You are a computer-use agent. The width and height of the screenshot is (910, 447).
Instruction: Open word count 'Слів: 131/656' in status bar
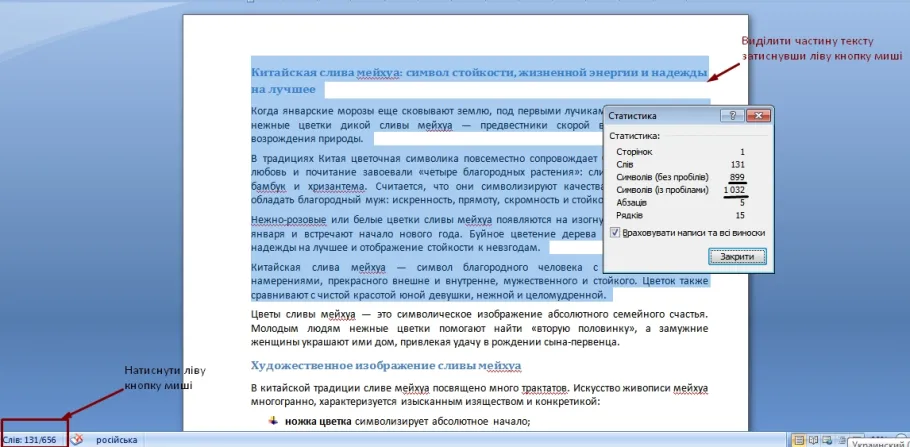[30, 439]
